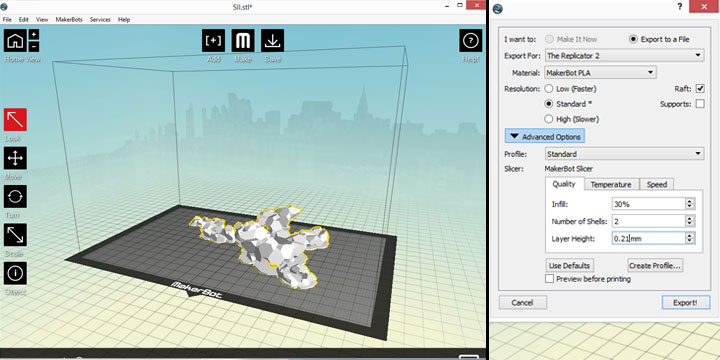Select the Move tool
This screenshot has width=720, height=360.
[x=15, y=158]
